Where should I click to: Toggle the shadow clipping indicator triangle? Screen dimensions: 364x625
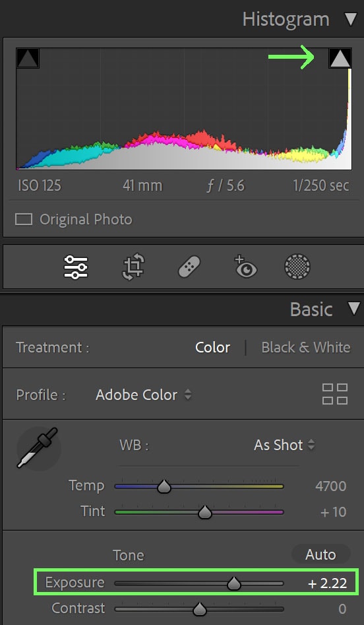click(x=28, y=58)
